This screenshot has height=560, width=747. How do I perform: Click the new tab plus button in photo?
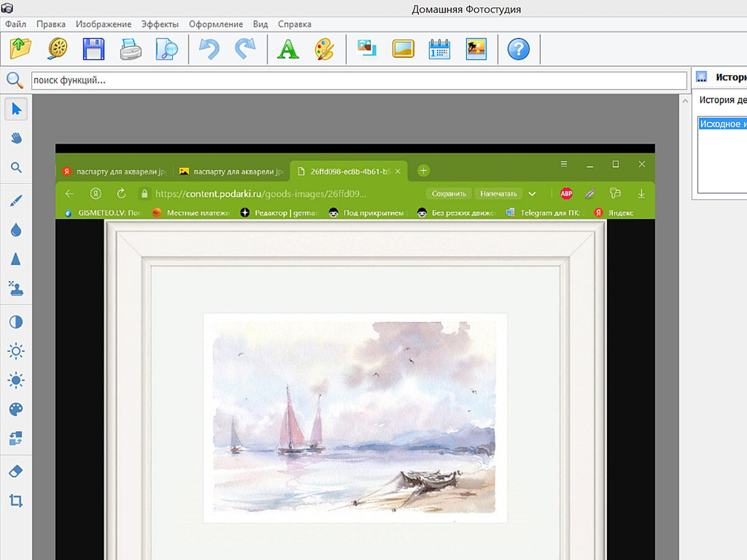423,170
